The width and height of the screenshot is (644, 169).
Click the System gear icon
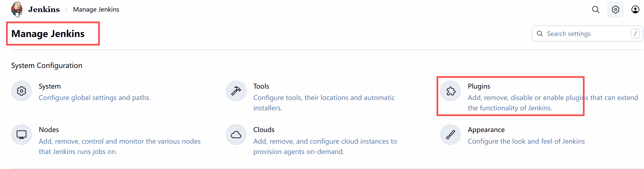click(x=22, y=91)
